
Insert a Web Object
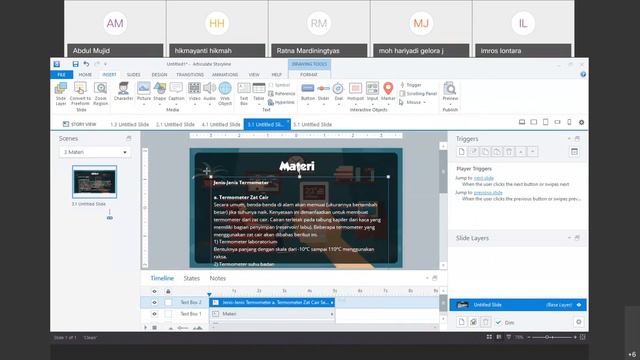click(x=225, y=93)
